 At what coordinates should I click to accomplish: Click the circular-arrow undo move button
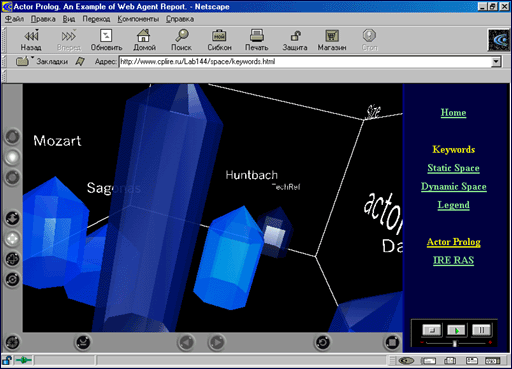click(x=322, y=342)
